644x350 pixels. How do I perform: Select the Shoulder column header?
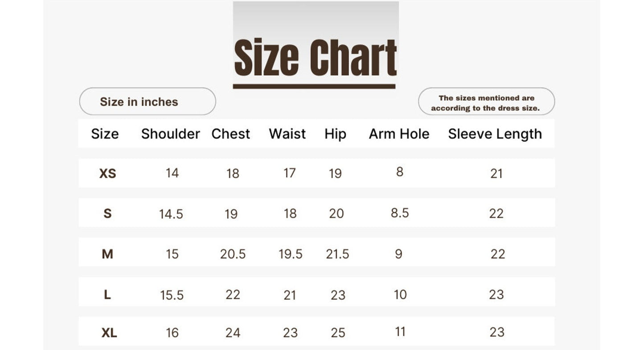tap(171, 134)
